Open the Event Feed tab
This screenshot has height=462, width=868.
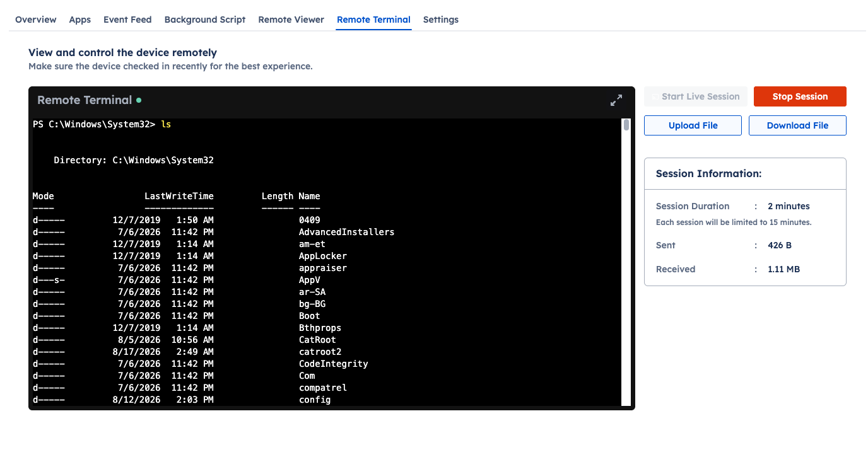(x=127, y=20)
